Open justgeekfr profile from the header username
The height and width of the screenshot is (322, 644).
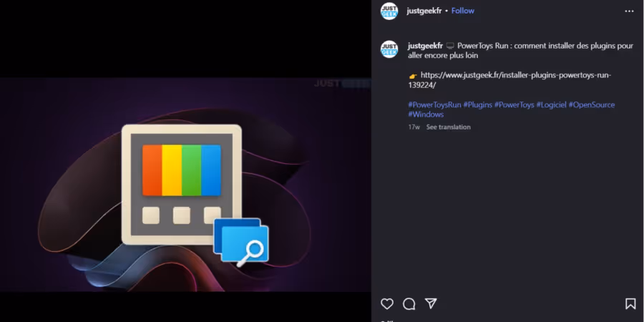coord(424,11)
